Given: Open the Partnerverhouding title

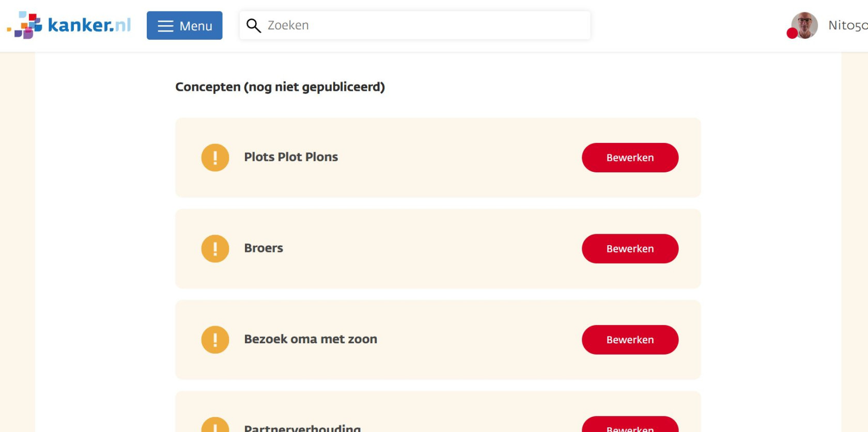Looking at the screenshot, I should pyautogui.click(x=302, y=428).
